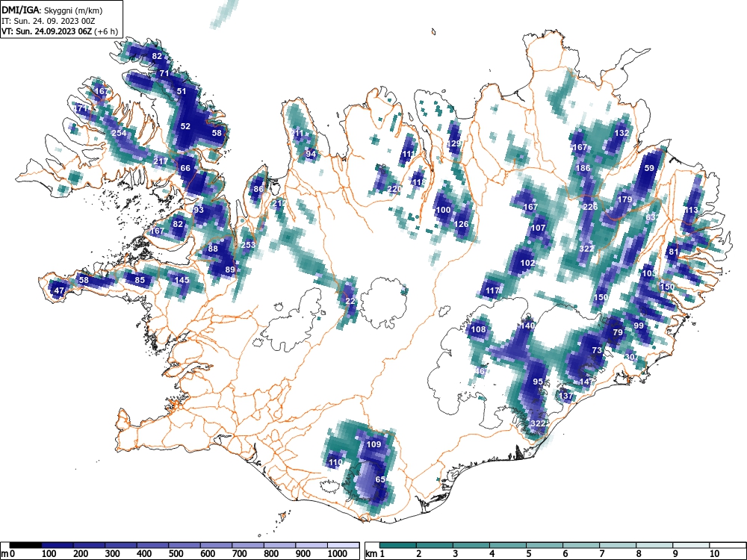Click the visibility value 110 in the south
Screen dimensions: 747x560
coord(335,462)
